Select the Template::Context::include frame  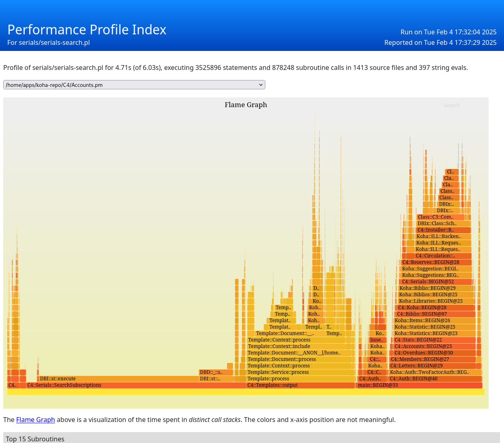point(295,346)
